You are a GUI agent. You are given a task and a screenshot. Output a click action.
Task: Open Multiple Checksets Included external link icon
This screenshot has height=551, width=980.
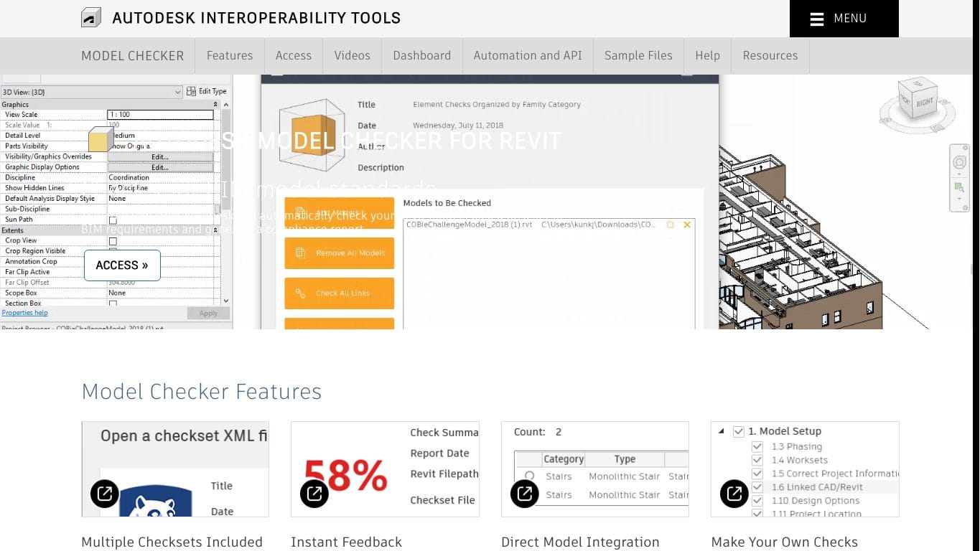tap(105, 494)
